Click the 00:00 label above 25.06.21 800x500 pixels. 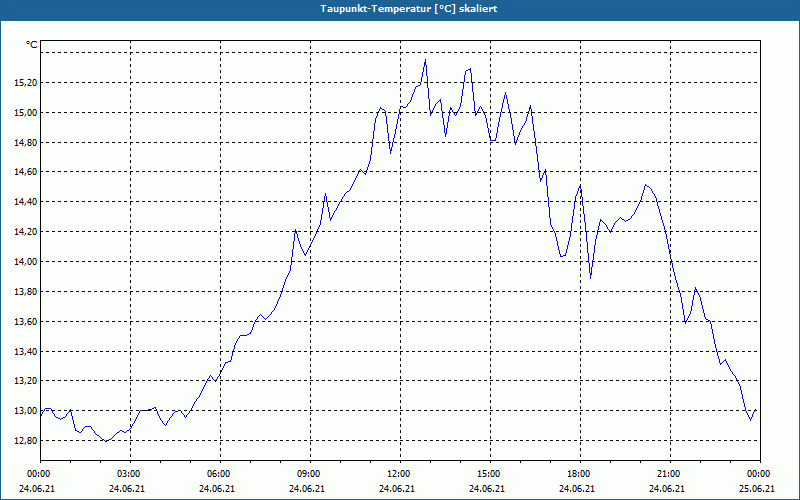(760, 473)
